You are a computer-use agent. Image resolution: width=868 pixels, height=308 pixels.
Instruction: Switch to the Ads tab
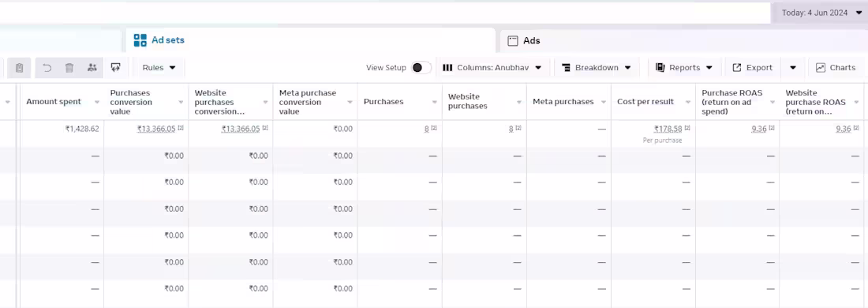pos(684,40)
